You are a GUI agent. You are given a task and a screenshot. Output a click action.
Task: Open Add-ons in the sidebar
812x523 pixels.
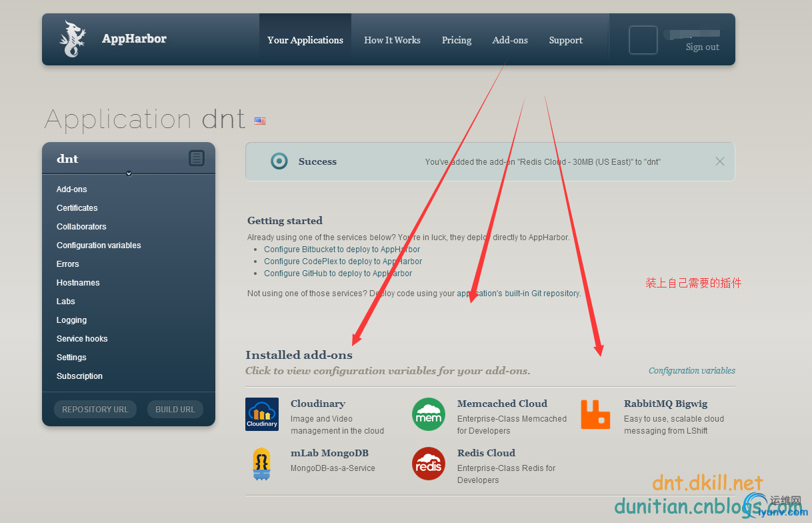click(72, 189)
